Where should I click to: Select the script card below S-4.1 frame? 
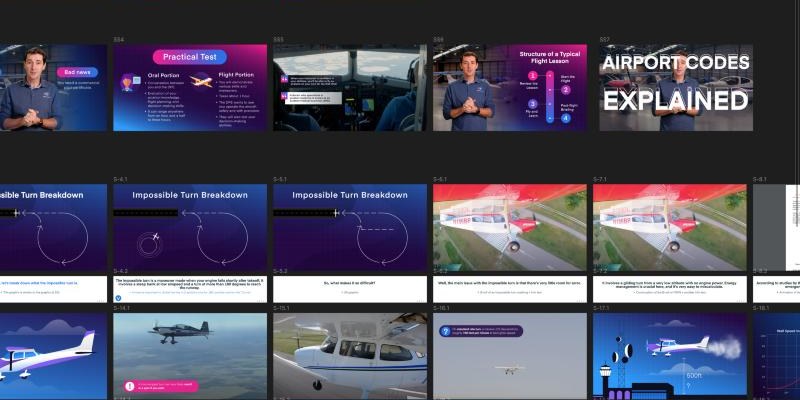pyautogui.click(x=190, y=290)
